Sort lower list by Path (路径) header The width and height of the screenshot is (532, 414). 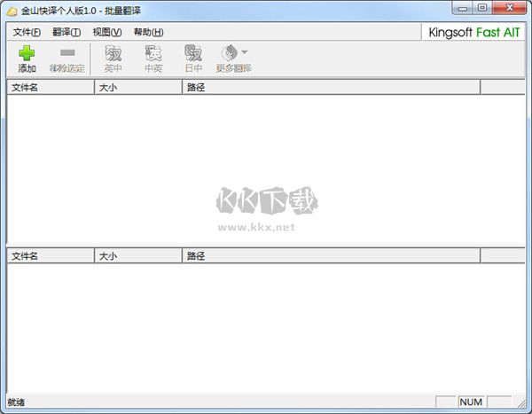click(331, 256)
